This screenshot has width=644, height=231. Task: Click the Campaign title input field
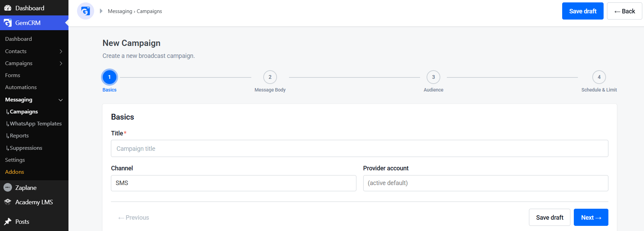point(359,148)
